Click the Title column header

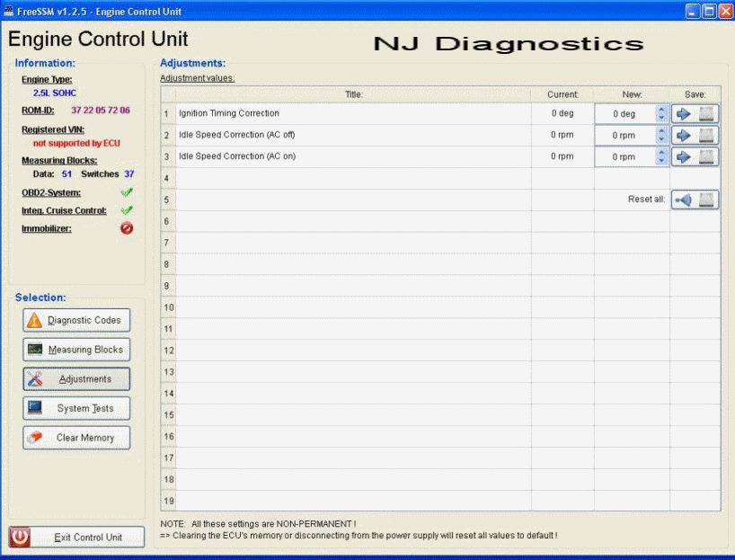point(353,94)
